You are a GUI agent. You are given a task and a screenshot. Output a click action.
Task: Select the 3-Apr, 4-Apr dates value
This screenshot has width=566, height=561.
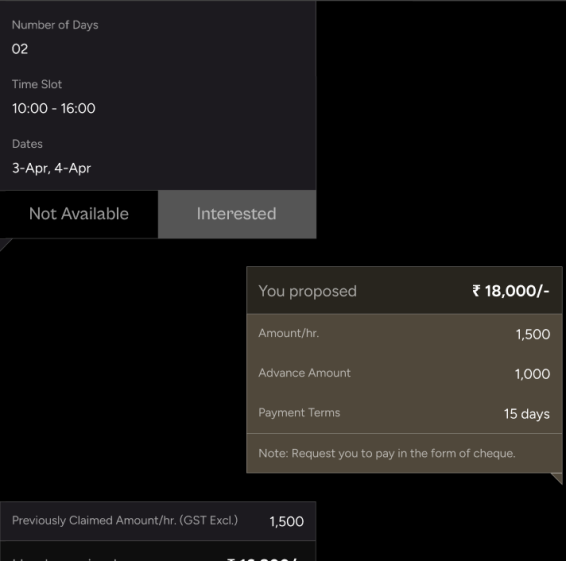pyautogui.click(x=52, y=168)
